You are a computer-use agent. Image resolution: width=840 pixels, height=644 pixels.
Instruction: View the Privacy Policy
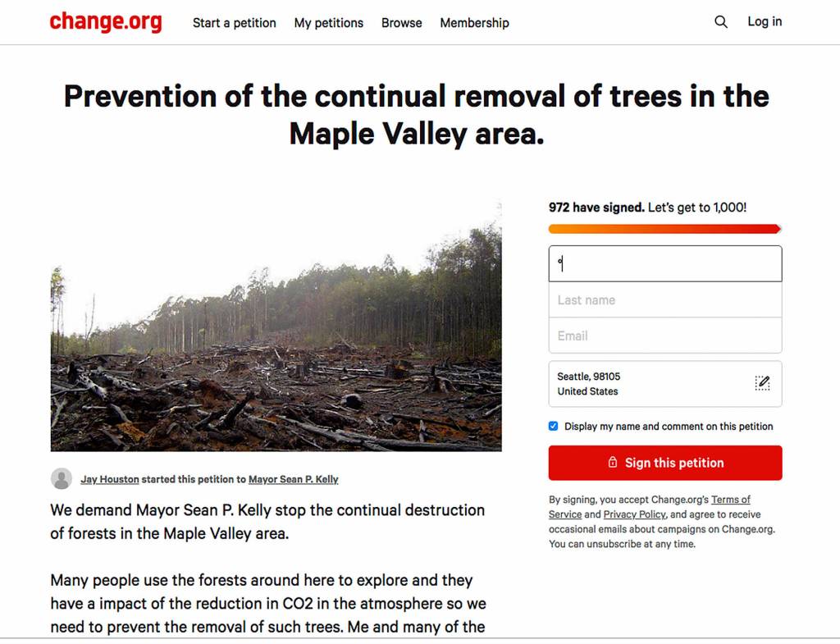point(634,514)
